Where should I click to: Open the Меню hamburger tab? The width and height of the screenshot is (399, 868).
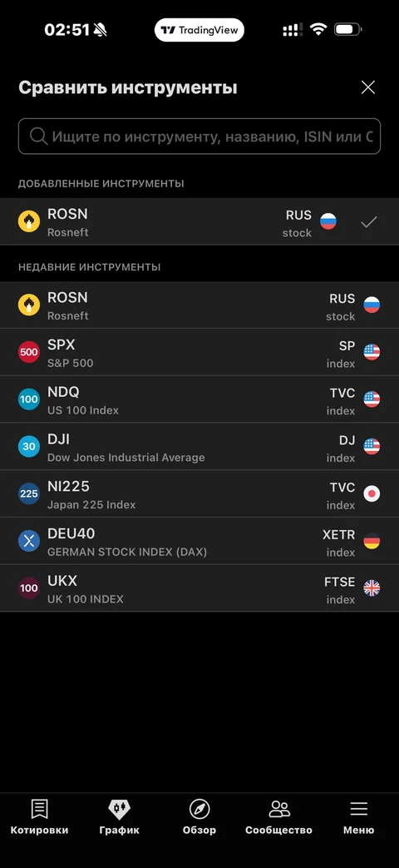pos(358,817)
